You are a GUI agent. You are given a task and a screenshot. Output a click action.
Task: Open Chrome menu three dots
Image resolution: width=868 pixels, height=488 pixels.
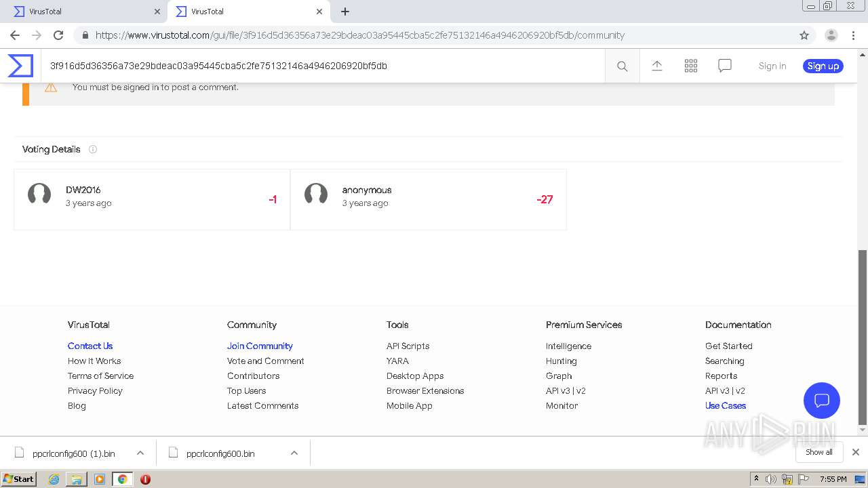(x=854, y=35)
